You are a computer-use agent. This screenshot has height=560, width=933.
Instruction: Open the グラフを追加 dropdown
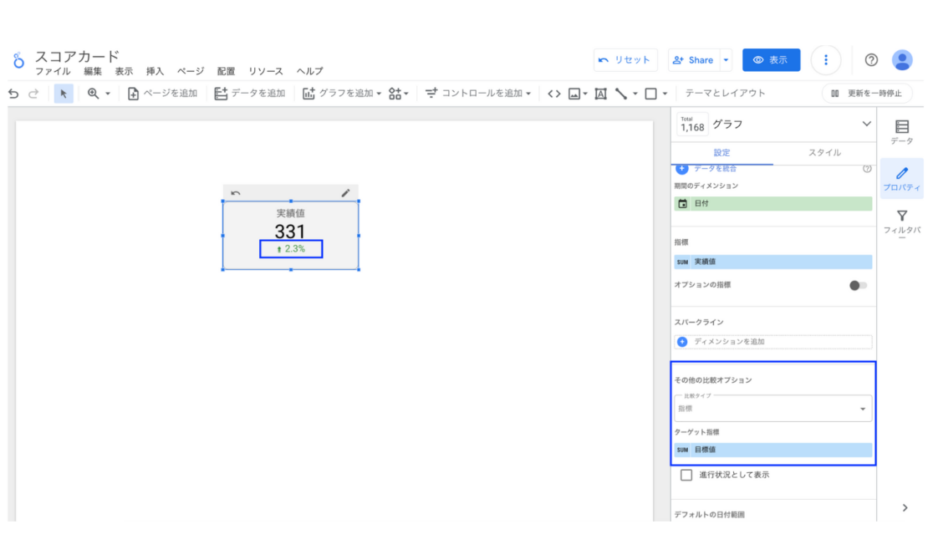coord(342,94)
